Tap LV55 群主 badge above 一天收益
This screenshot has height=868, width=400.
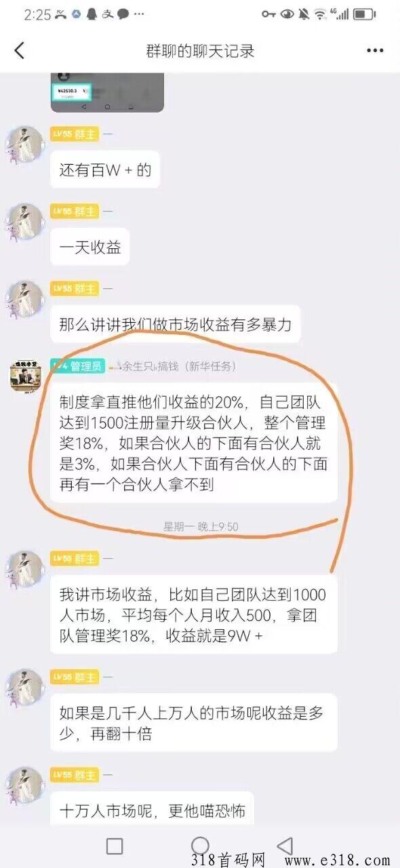pos(75,212)
